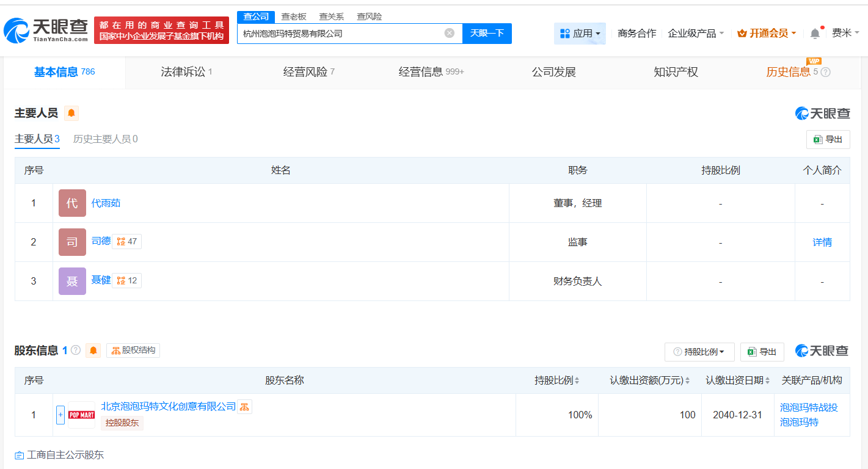Viewport: 868px width, 469px height.
Task: Click subscription bell beside 主要人员 heading
Action: coord(71,113)
